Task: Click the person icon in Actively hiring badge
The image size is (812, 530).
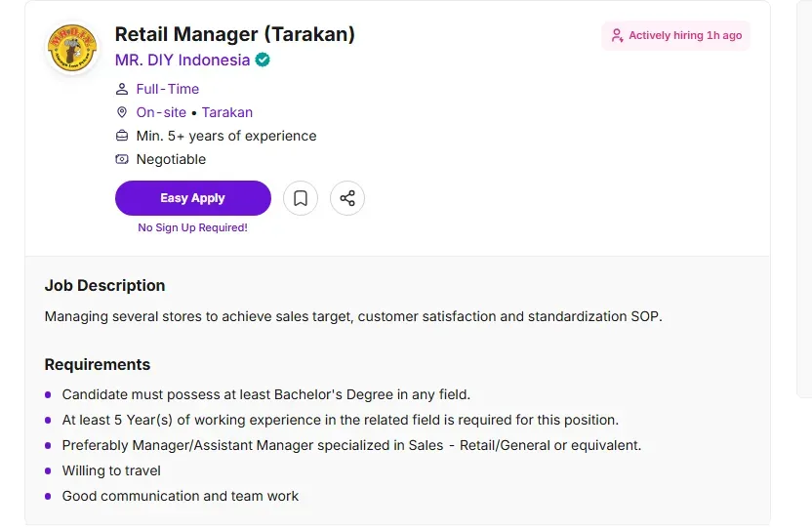Action: pyautogui.click(x=617, y=35)
